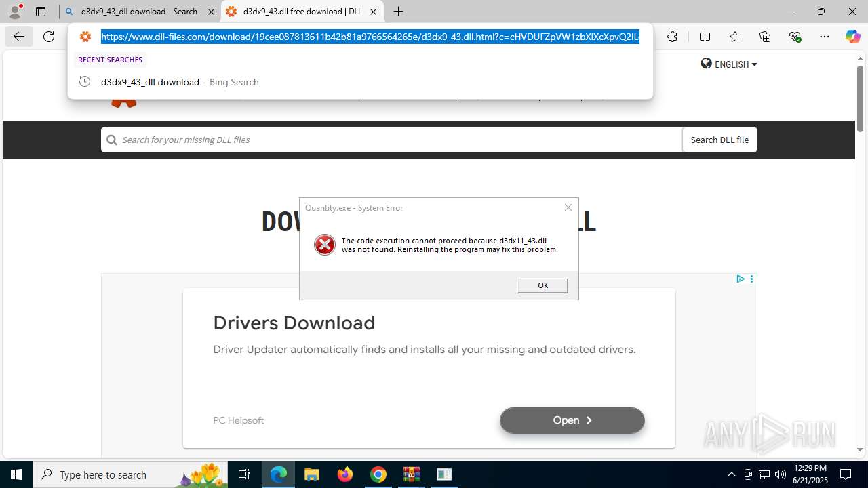The height and width of the screenshot is (488, 868).
Task: Expand the ENGLISH language dropdown
Action: coord(729,64)
